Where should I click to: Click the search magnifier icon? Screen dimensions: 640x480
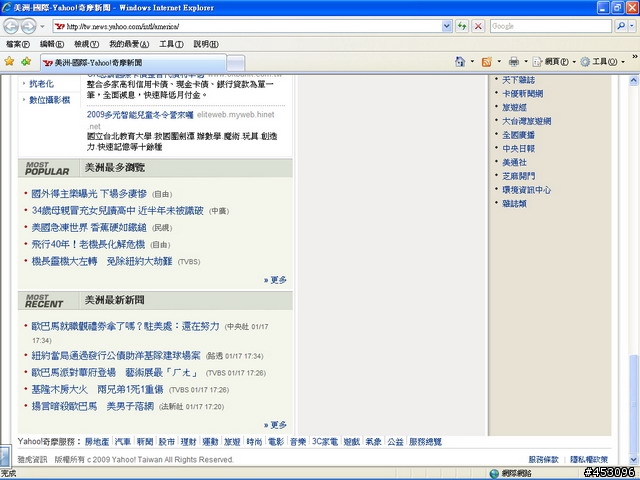pos(621,26)
